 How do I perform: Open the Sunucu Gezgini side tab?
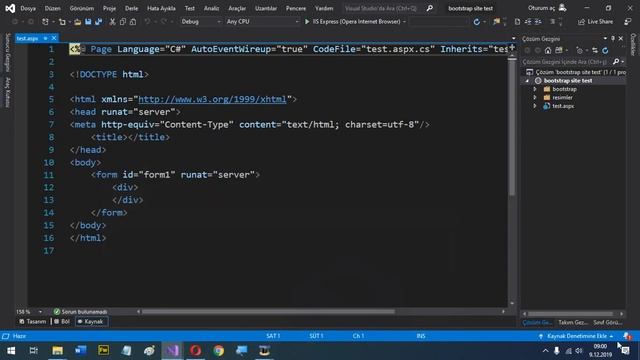point(7,53)
